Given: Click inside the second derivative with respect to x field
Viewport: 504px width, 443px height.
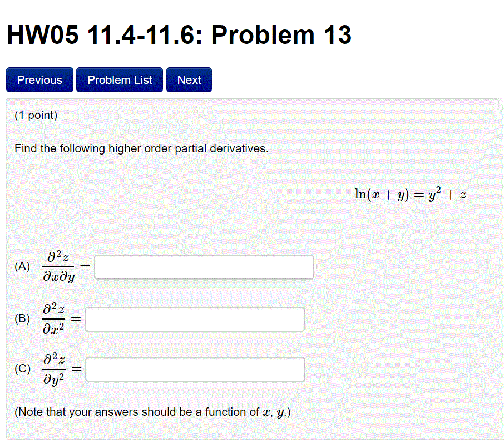Looking at the screenshot, I should [x=194, y=318].
